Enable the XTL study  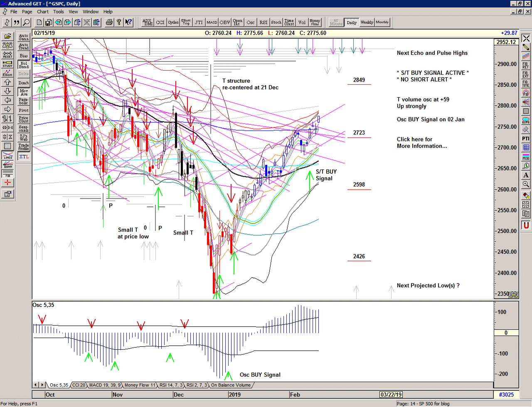[24, 157]
